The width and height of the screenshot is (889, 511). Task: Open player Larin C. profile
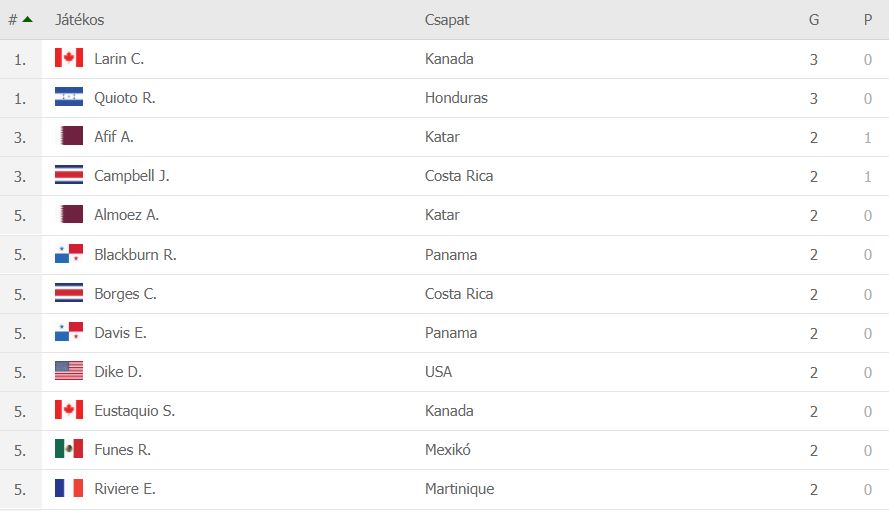click(x=119, y=59)
